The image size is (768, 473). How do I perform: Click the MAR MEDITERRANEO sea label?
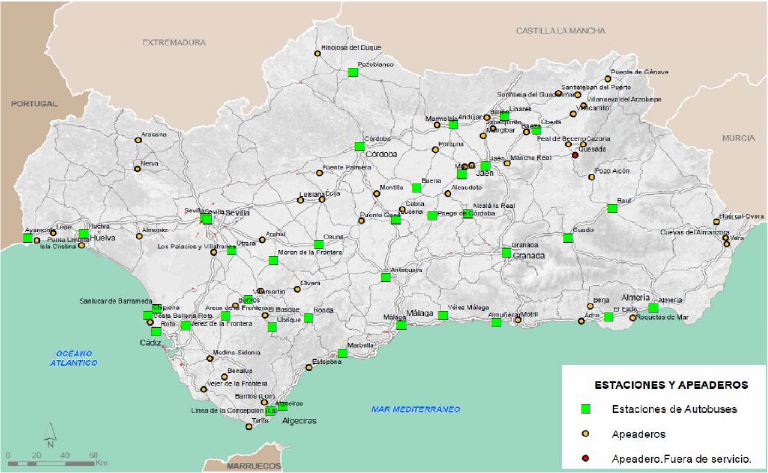coord(415,409)
